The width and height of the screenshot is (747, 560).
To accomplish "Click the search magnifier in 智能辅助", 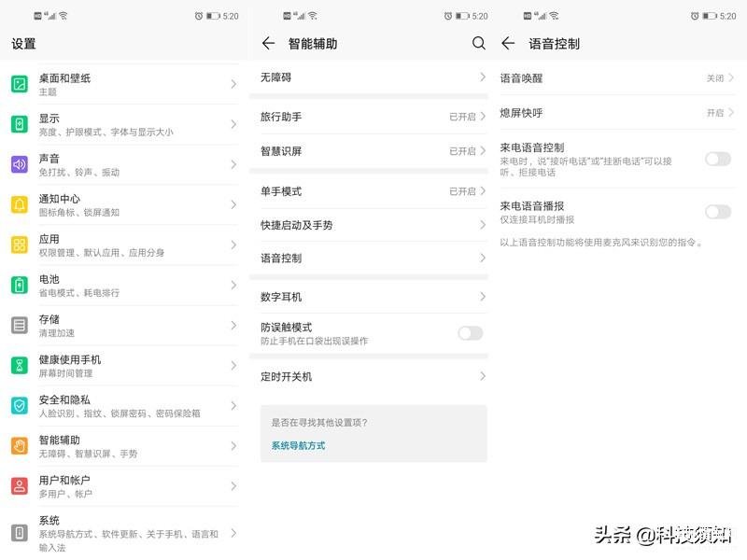I will tap(479, 43).
